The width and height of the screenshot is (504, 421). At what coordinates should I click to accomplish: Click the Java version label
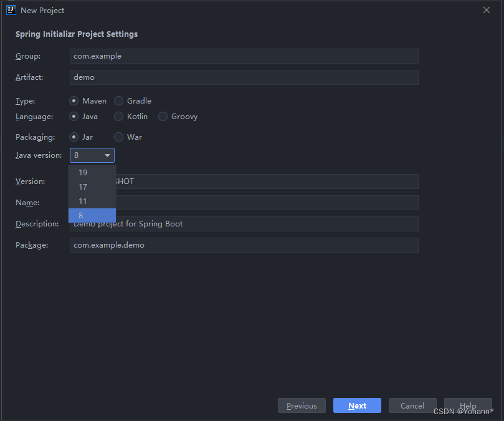pos(39,155)
